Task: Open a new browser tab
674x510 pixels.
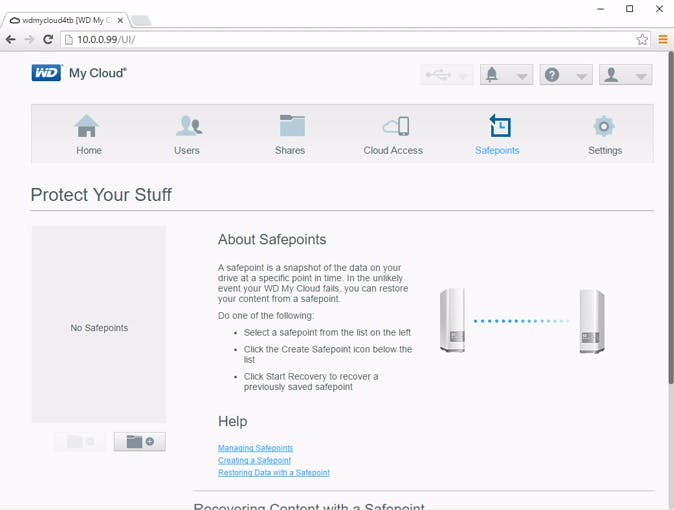Action: (x=141, y=20)
